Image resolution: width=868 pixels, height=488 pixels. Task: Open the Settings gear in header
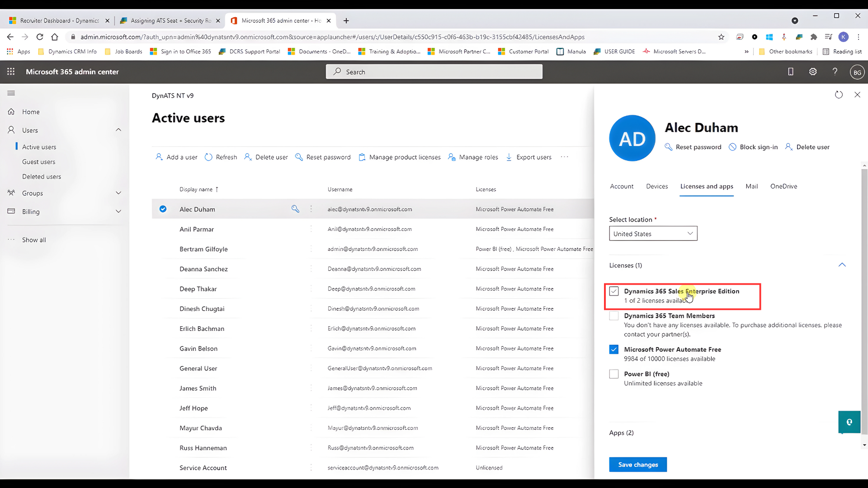pos(813,71)
